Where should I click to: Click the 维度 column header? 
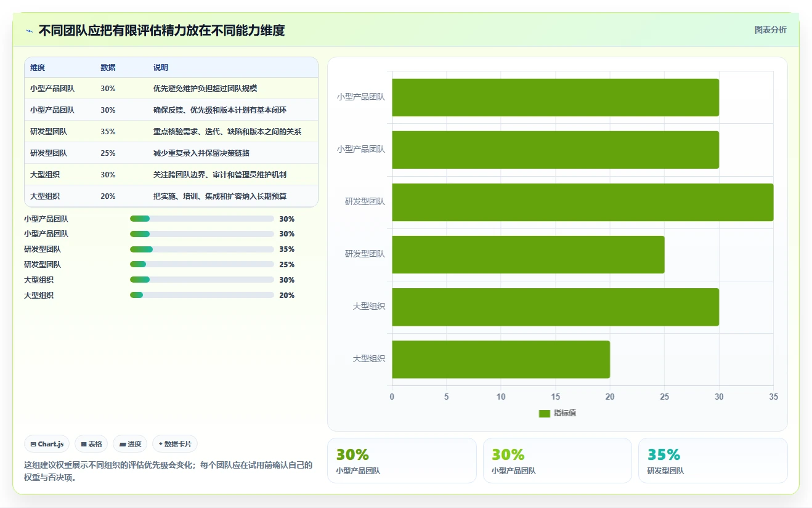(38, 68)
